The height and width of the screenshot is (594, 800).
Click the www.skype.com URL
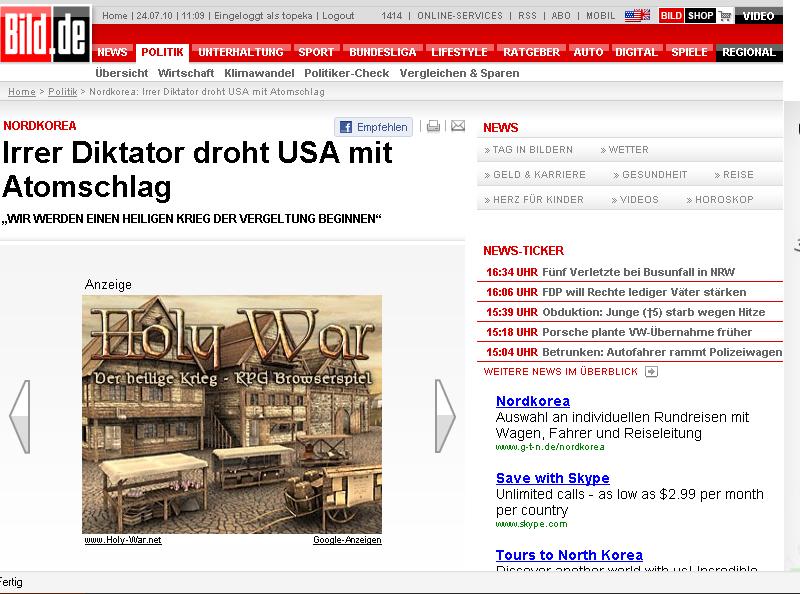click(531, 524)
